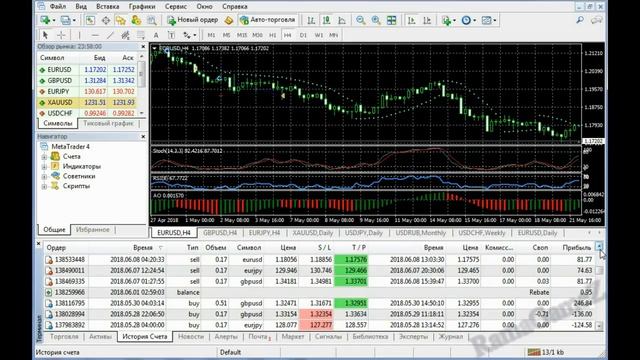This screenshot has height=360, width=640.
Task: Open the Файл menu
Action: (58, 7)
